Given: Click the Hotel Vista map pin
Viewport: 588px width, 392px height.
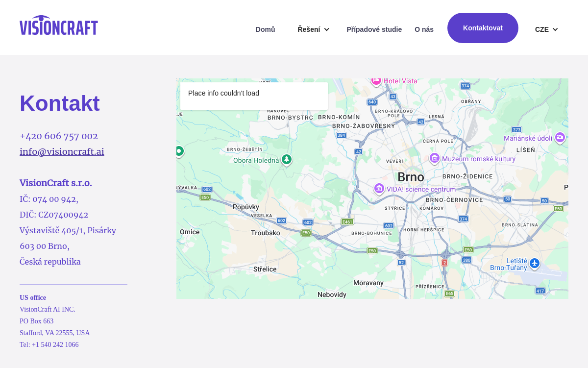Looking at the screenshot, I should 376,80.
